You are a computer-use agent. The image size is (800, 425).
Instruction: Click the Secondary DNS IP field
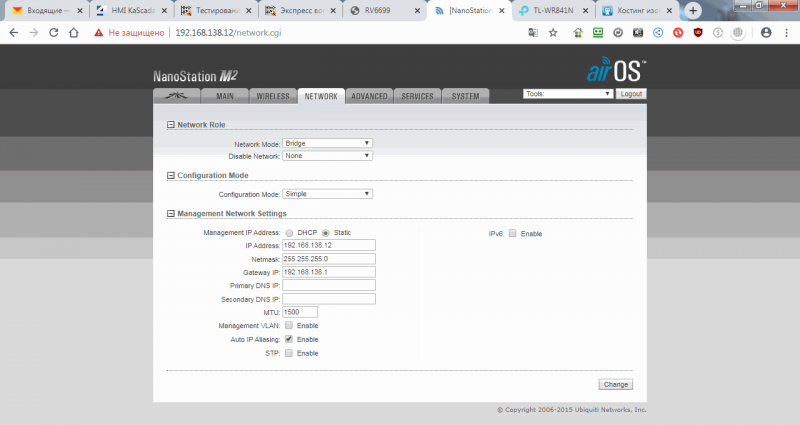coord(329,299)
